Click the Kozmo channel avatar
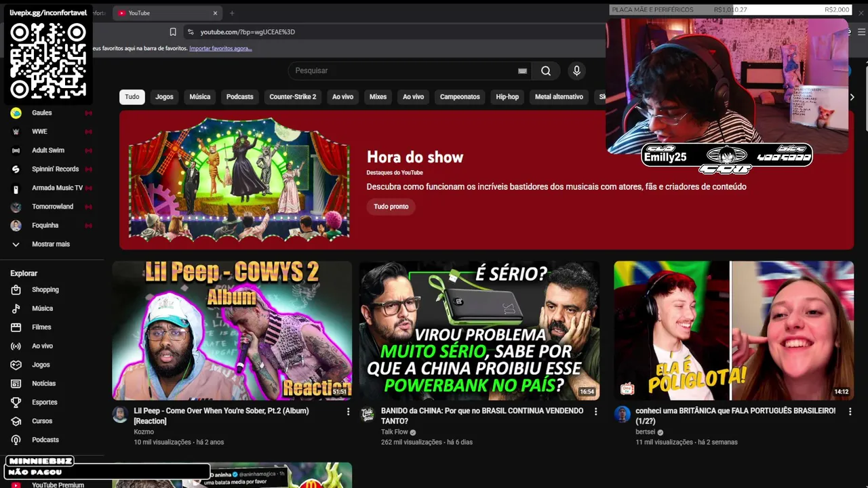Viewport: 868px width, 488px height. 120,415
